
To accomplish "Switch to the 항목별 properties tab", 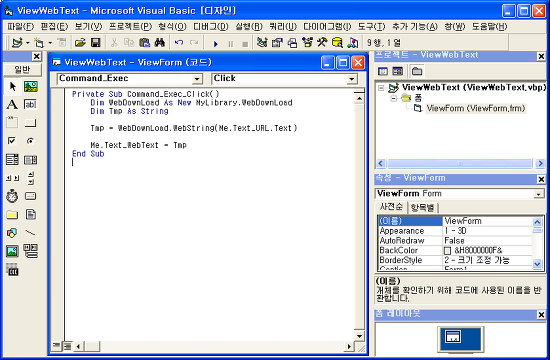I will click(423, 208).
